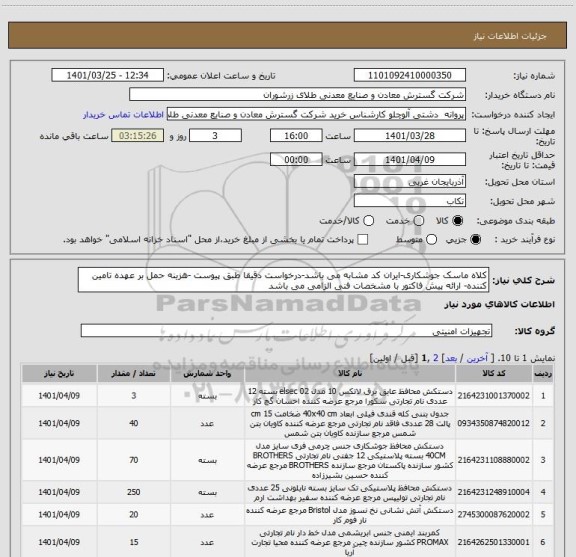Select the خدمت radio button
The height and width of the screenshot is (557, 576).
[419, 221]
